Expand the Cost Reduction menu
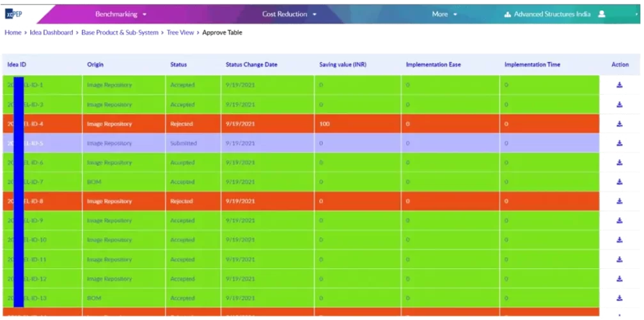 289,14
